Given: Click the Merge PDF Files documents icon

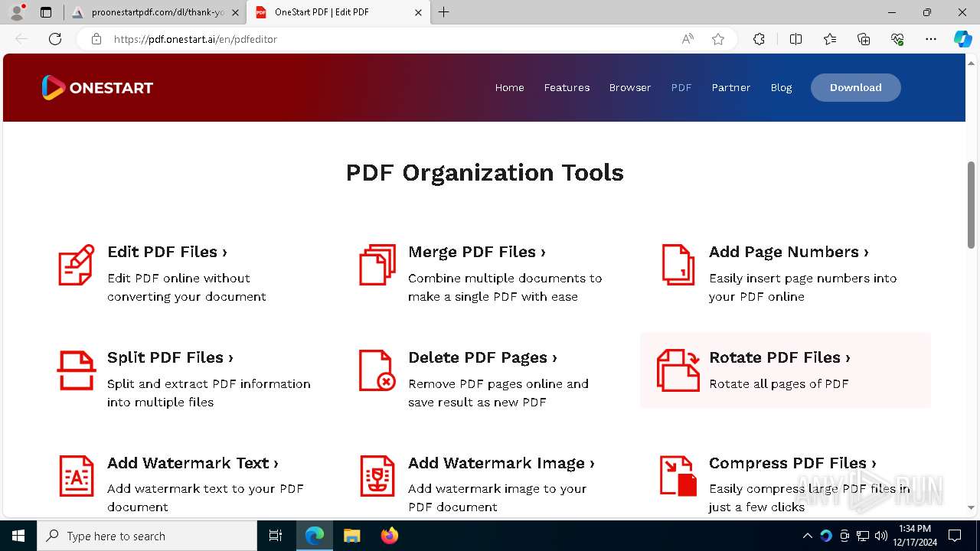Looking at the screenshot, I should click(x=377, y=265).
